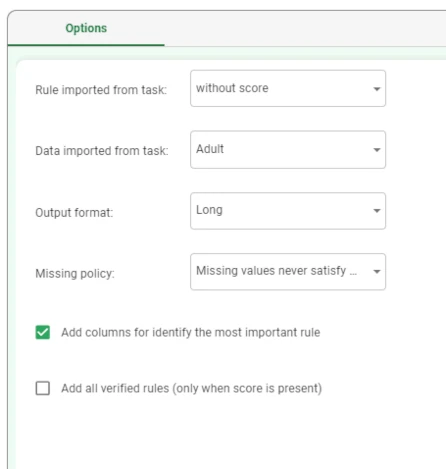Expand the Output format combo box
Image resolution: width=446 pixels, height=469 pixels.
[288, 211]
